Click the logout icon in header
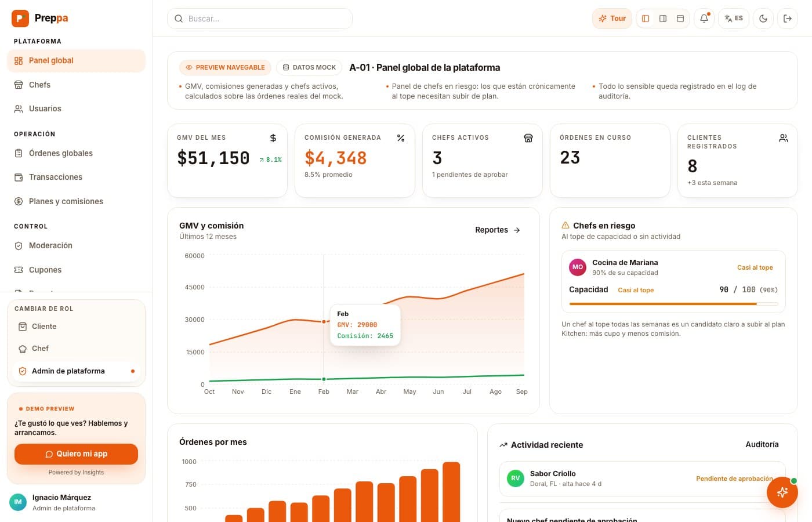 click(x=788, y=19)
